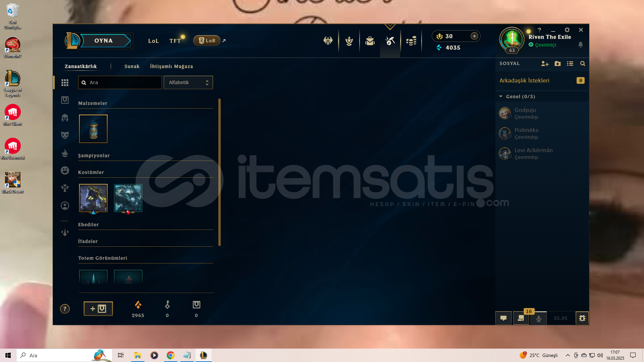
Task: Open the chat bubble icon
Action: tap(503, 318)
